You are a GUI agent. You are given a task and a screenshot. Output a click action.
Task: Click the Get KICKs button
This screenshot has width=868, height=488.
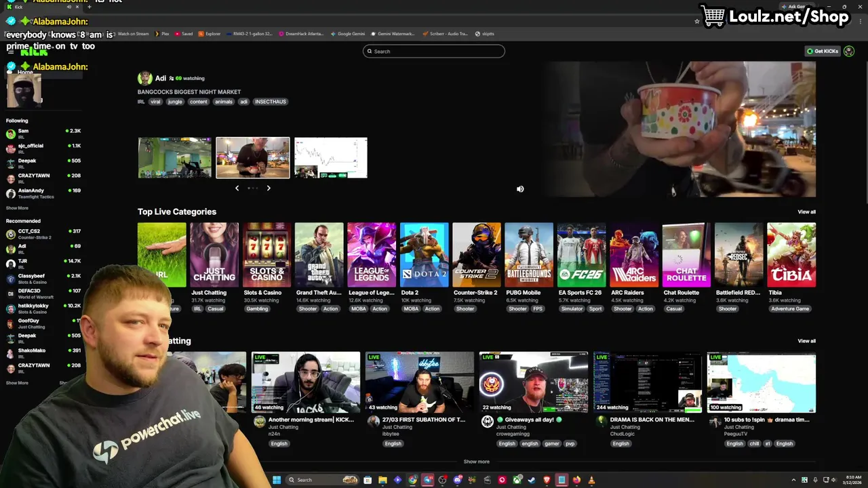(822, 51)
